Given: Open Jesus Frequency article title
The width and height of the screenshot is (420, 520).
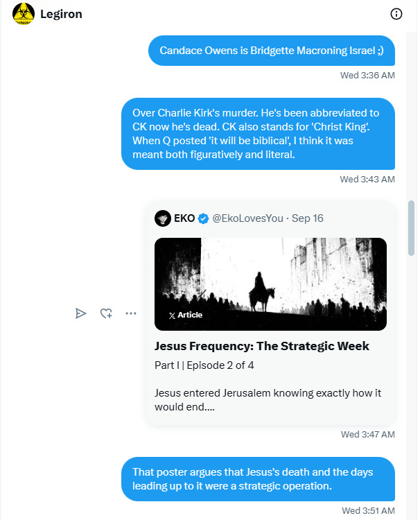Looking at the screenshot, I should tap(262, 346).
